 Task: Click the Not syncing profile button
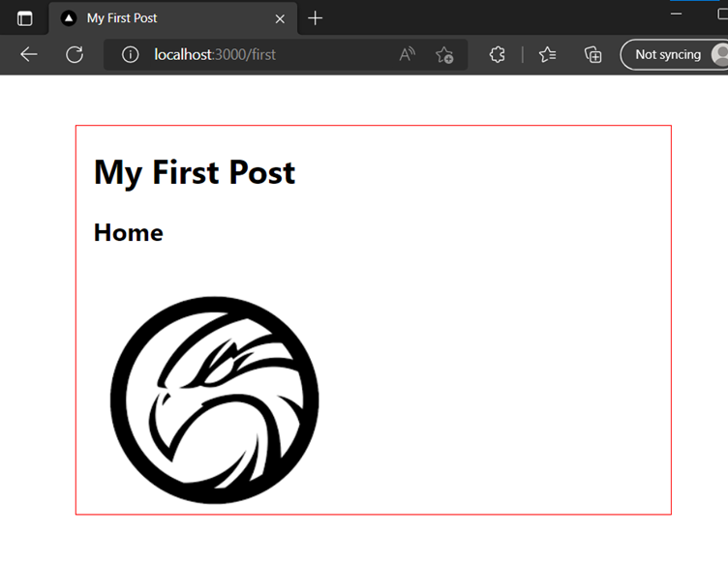(676, 55)
